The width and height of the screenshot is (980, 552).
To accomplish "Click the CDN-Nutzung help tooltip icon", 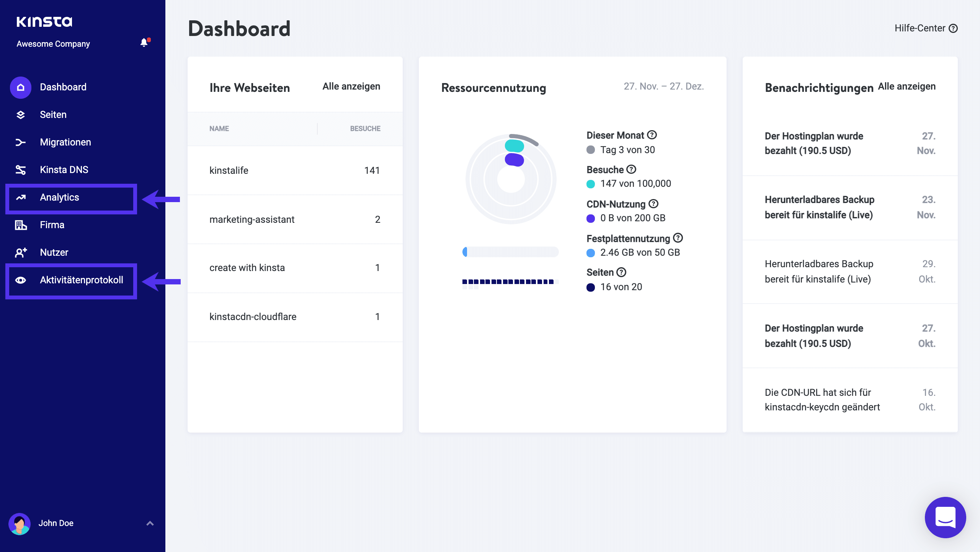I will coord(653,204).
